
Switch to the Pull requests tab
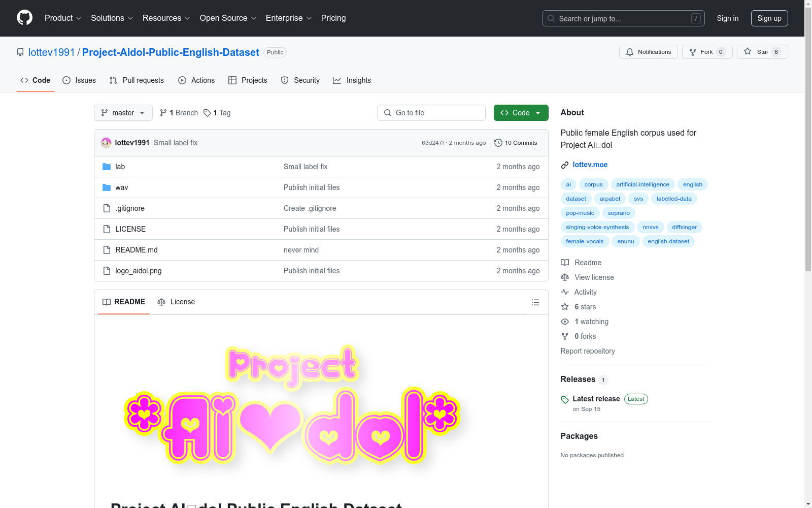tap(137, 80)
